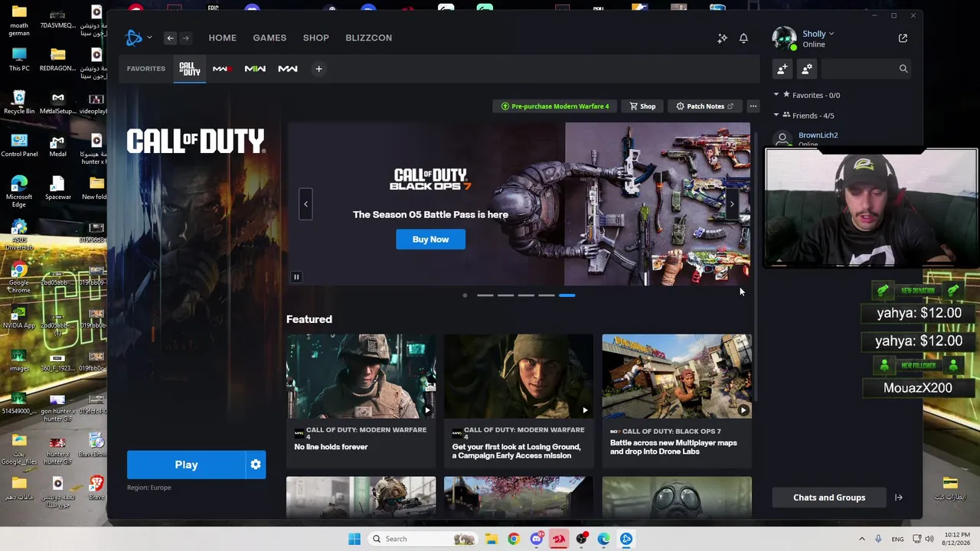
Task: Open Discord from taskbar
Action: [537, 539]
